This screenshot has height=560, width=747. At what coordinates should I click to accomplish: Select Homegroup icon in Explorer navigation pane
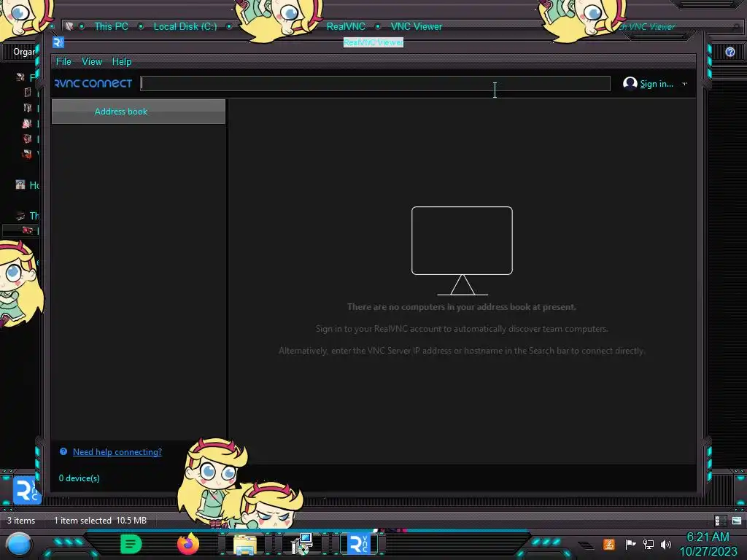click(20, 184)
